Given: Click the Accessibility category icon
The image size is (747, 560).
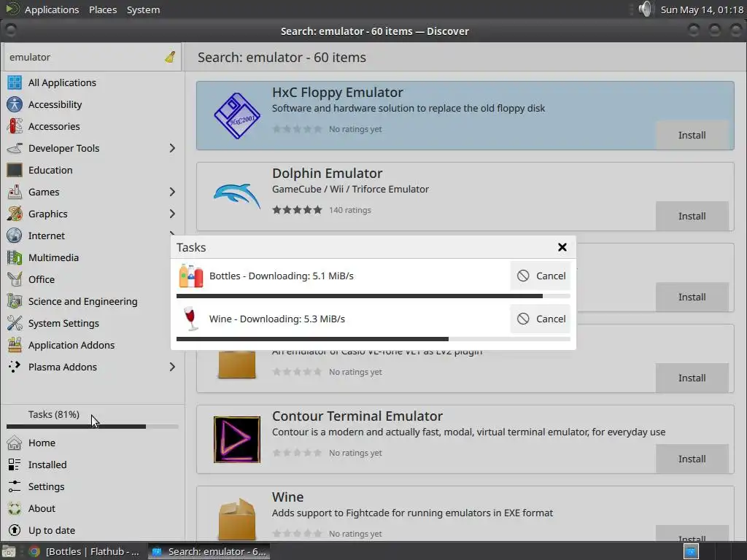Looking at the screenshot, I should coord(15,104).
